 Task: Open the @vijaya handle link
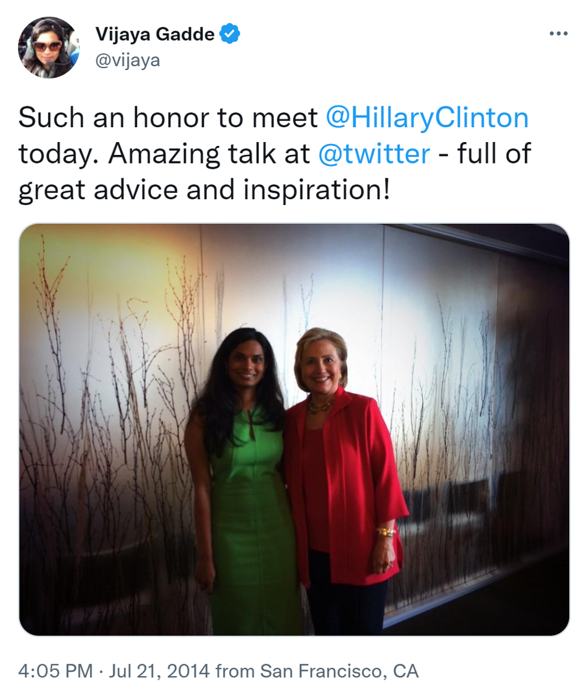point(127,60)
